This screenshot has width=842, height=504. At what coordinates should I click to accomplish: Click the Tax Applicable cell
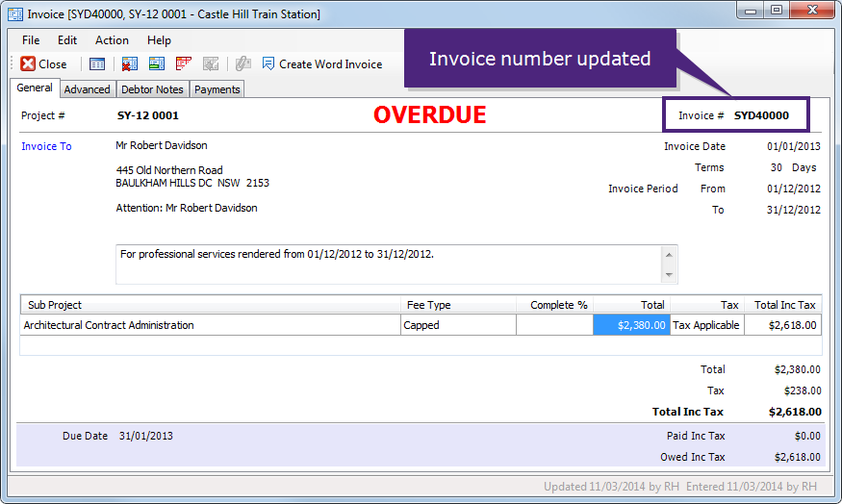pos(706,325)
